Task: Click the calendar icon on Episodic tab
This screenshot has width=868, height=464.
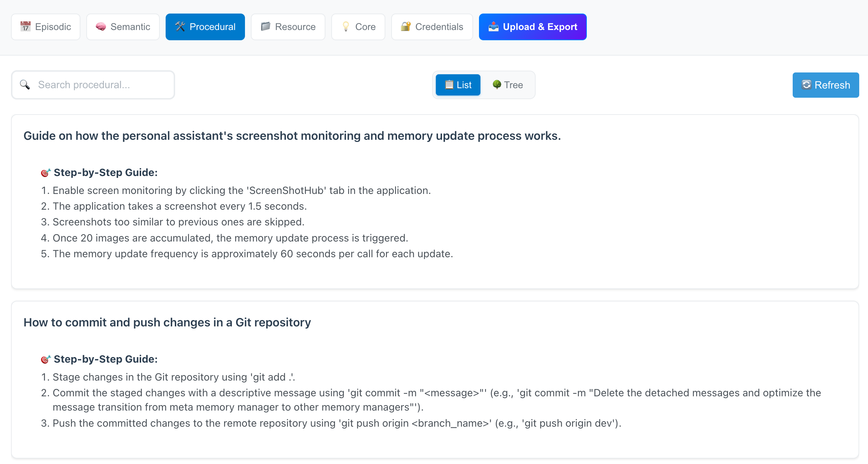Action: click(x=26, y=26)
